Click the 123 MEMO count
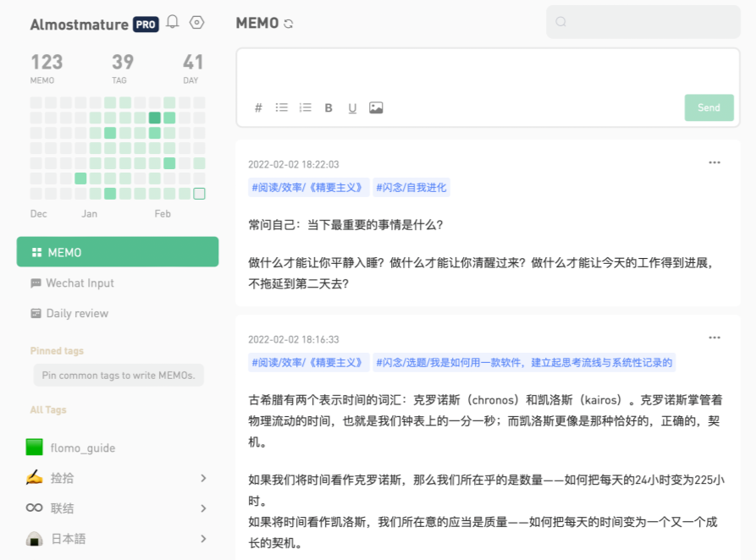 pos(47,68)
